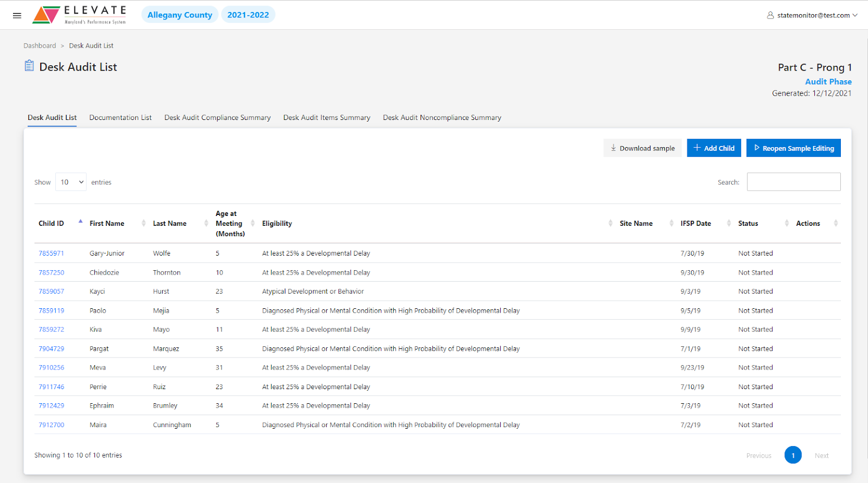
Task: Switch to the Documentation List tab
Action: (120, 118)
